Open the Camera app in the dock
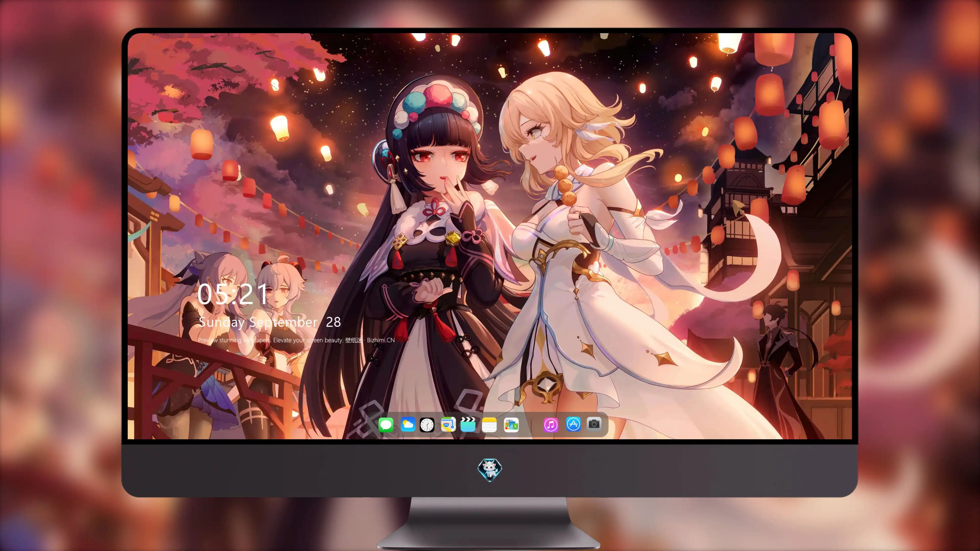The image size is (980, 551). (x=594, y=424)
